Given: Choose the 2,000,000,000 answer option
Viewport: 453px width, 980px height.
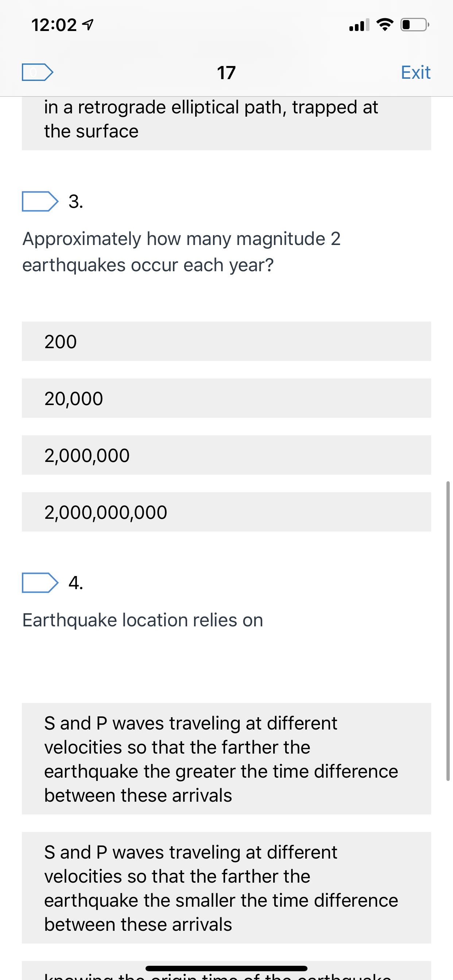Looking at the screenshot, I should pos(226,512).
